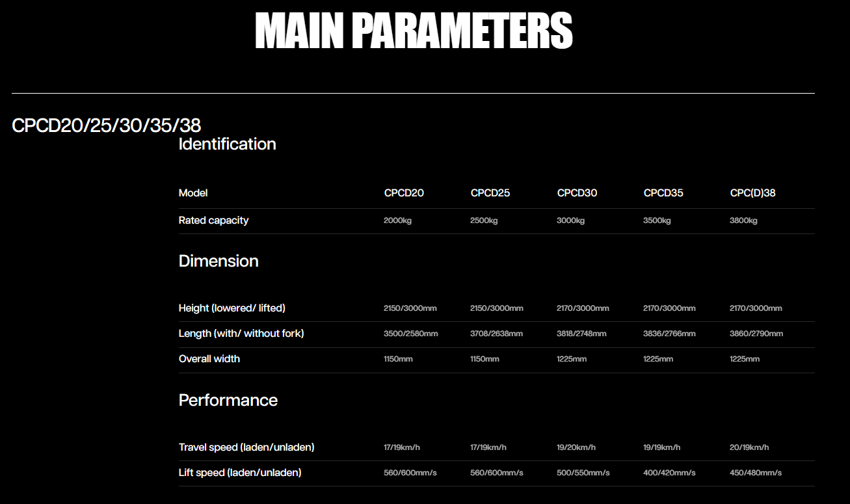Click the Height (lowered/ lifted) row label

point(232,308)
